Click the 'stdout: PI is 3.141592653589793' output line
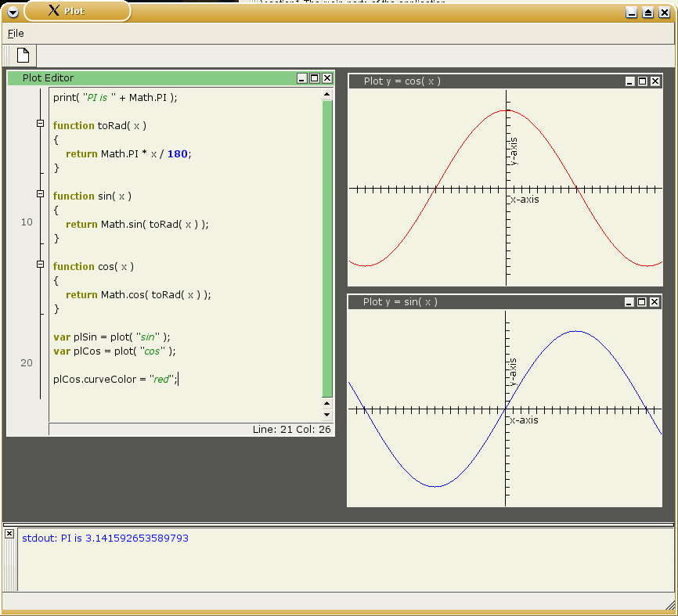The height and width of the screenshot is (616, 678). point(105,539)
